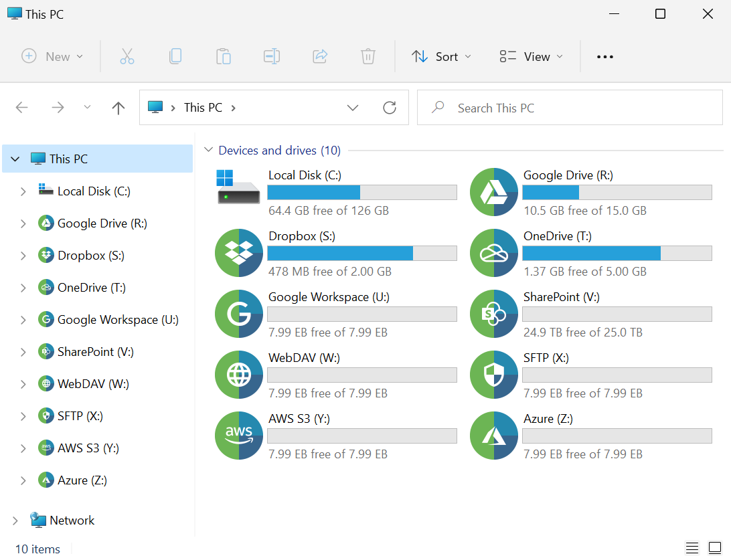Expand the Network node in sidebar
Image resolution: width=731 pixels, height=560 pixels.
[x=15, y=521]
